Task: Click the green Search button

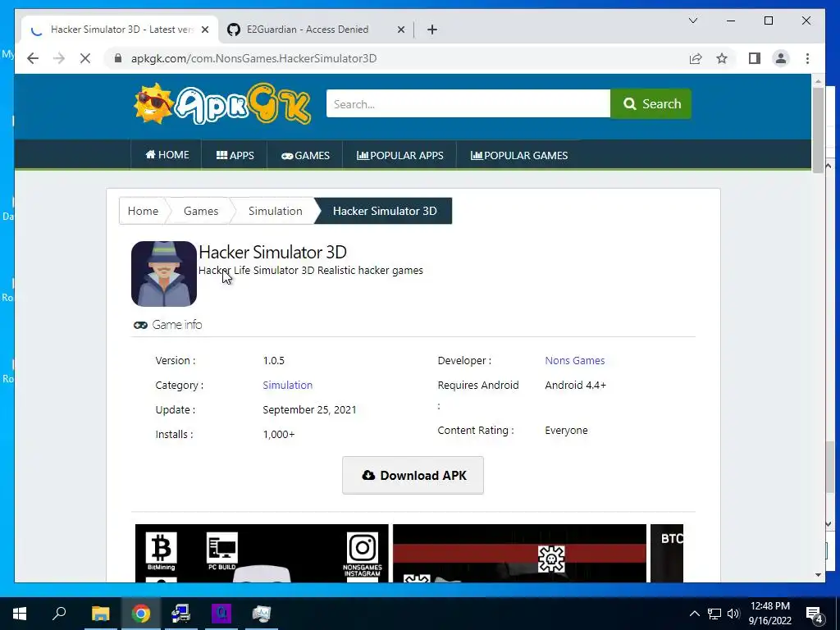Action: click(651, 103)
